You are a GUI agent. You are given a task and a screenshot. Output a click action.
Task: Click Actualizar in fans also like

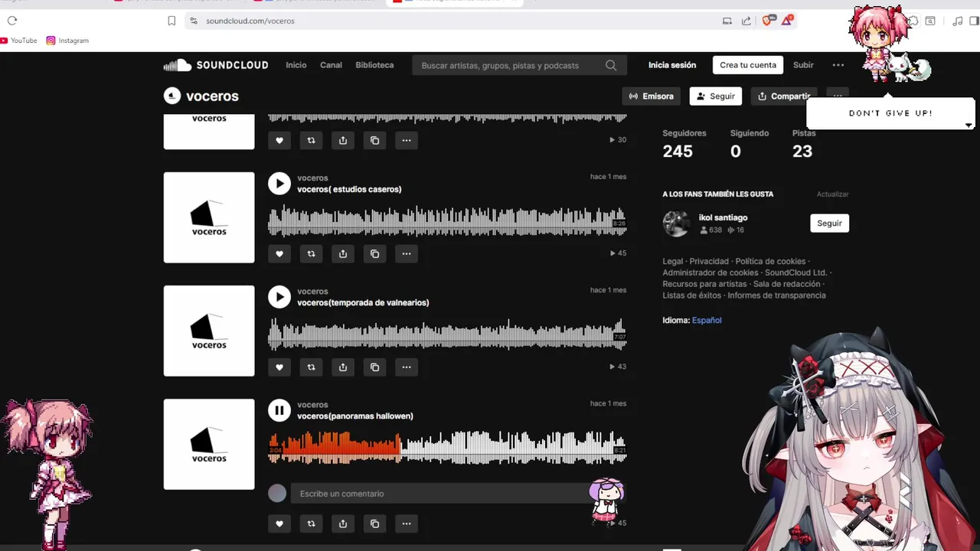[x=832, y=194]
